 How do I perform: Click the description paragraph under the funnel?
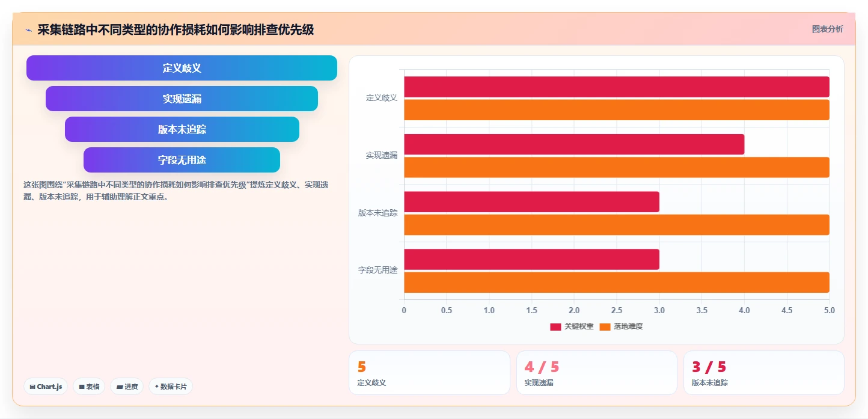tap(176, 191)
